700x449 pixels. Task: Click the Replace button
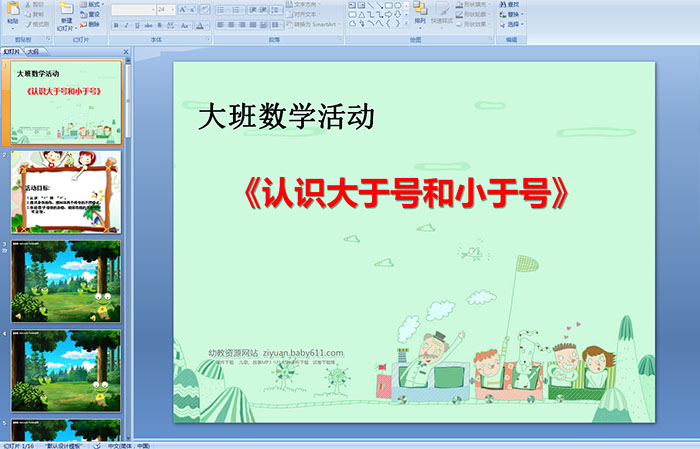512,15
